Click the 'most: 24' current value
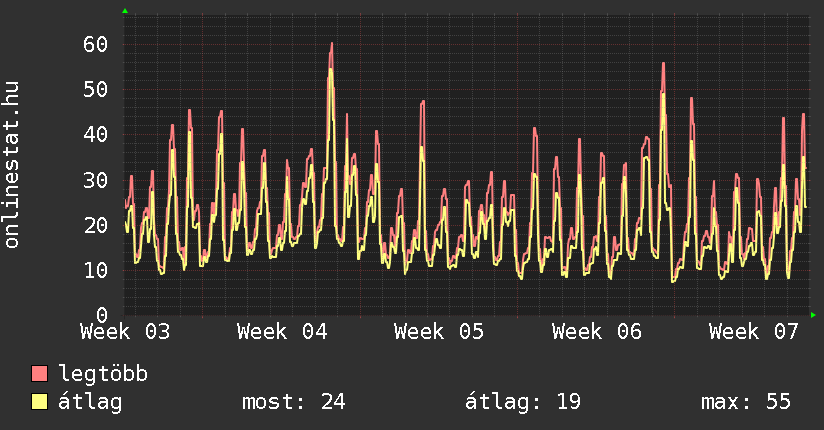The height and width of the screenshot is (430, 824). 293,402
